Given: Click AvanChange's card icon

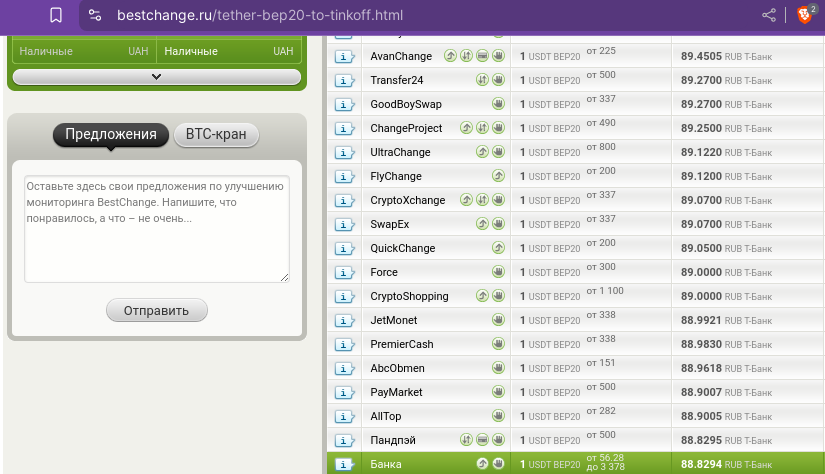Looking at the screenshot, I should (x=482, y=55).
